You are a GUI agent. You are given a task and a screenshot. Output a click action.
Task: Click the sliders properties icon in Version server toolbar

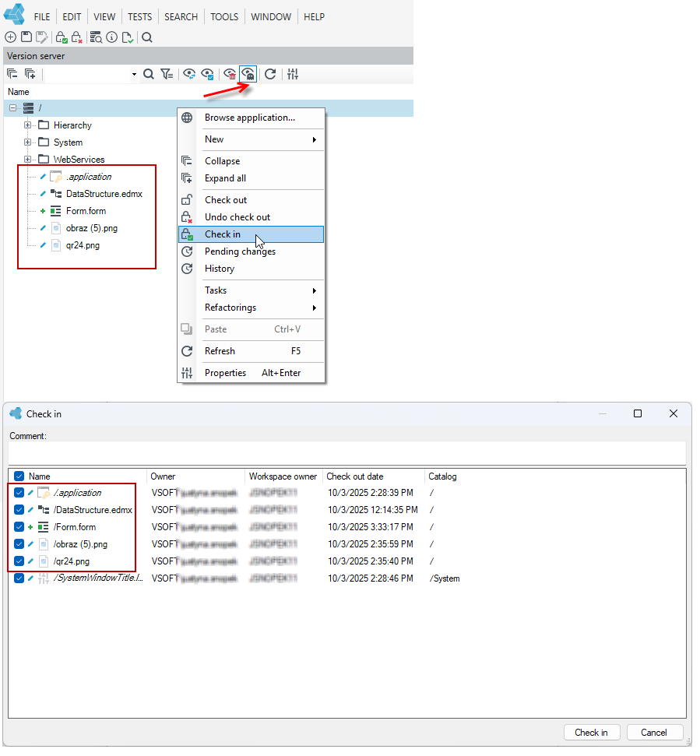coord(293,74)
